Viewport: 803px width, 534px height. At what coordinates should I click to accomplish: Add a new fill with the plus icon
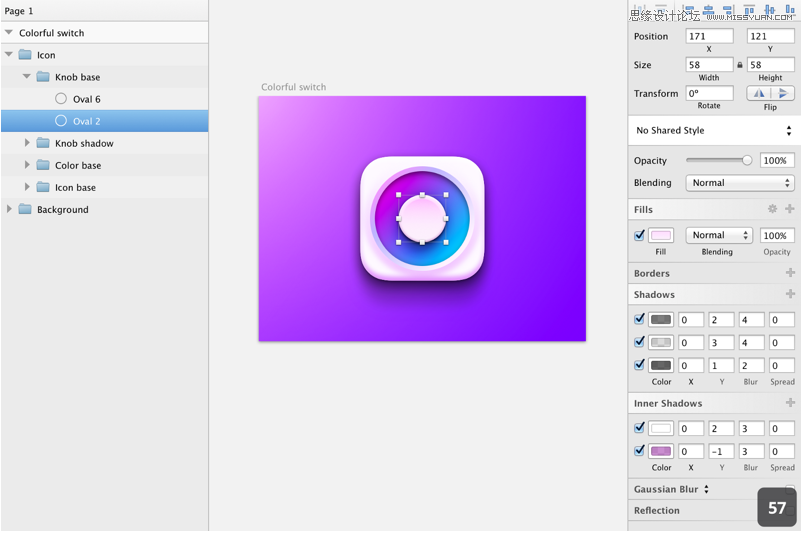790,209
